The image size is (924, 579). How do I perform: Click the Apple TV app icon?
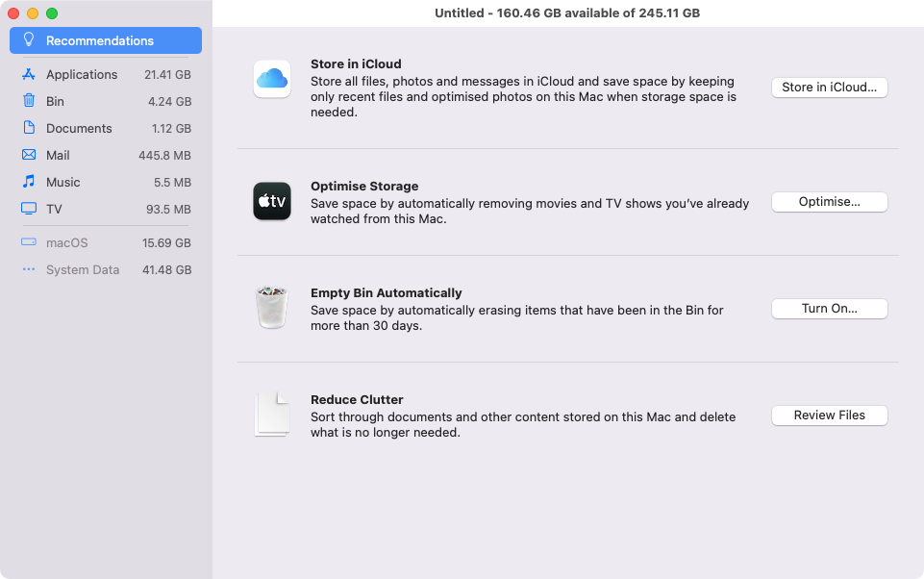272,201
